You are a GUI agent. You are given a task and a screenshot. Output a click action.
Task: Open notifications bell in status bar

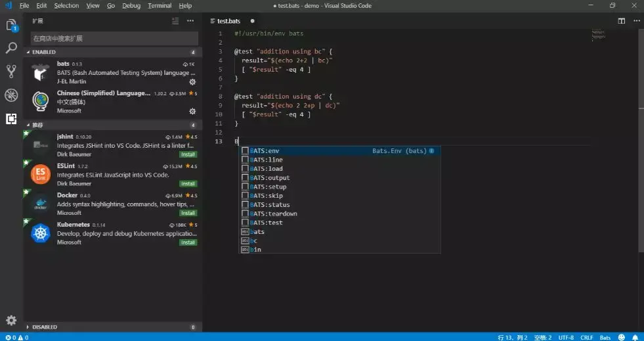[x=635, y=337]
